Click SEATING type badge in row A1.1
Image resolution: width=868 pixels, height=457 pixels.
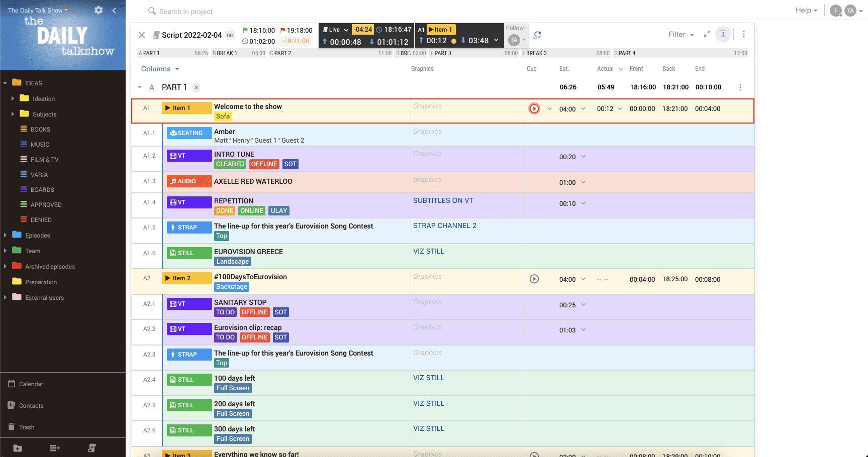[x=189, y=133]
